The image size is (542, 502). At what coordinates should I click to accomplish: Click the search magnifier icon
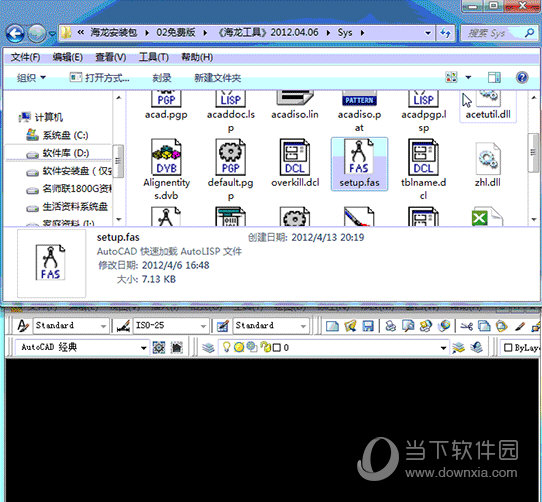pos(529,33)
